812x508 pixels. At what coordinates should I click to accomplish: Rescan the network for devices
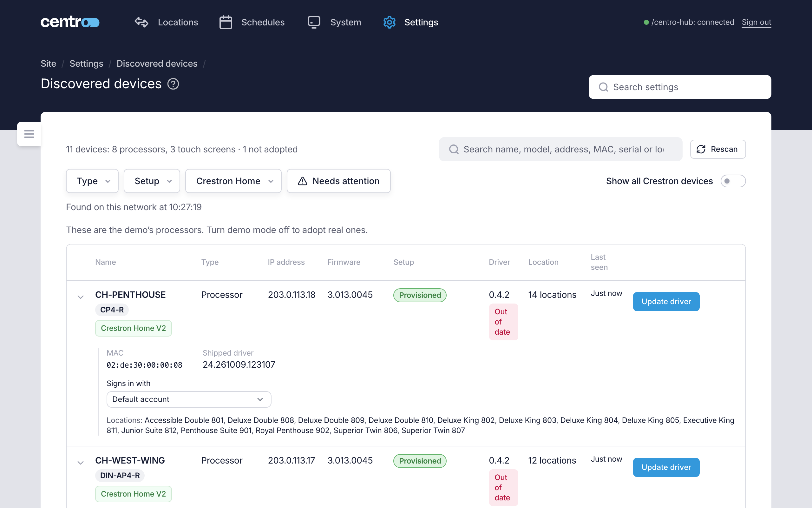[718, 149]
